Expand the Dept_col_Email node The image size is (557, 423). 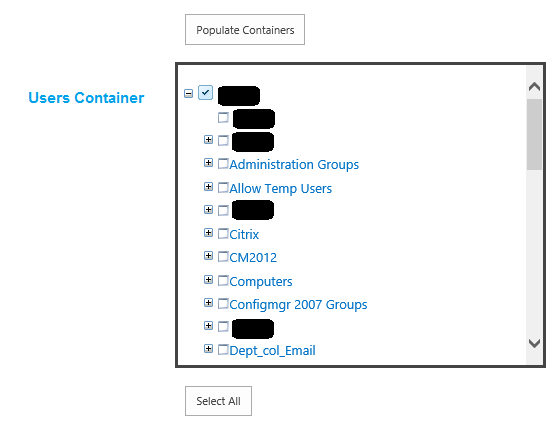[209, 349]
